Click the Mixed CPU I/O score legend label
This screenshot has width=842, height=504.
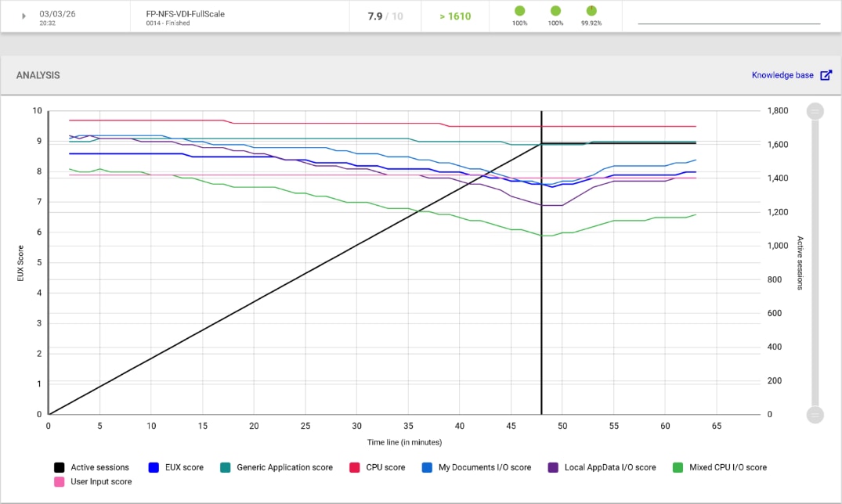pyautogui.click(x=728, y=467)
